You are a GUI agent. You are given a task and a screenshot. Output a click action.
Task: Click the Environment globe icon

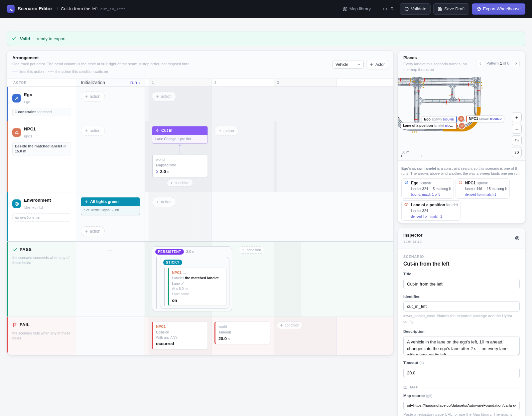coord(17,204)
